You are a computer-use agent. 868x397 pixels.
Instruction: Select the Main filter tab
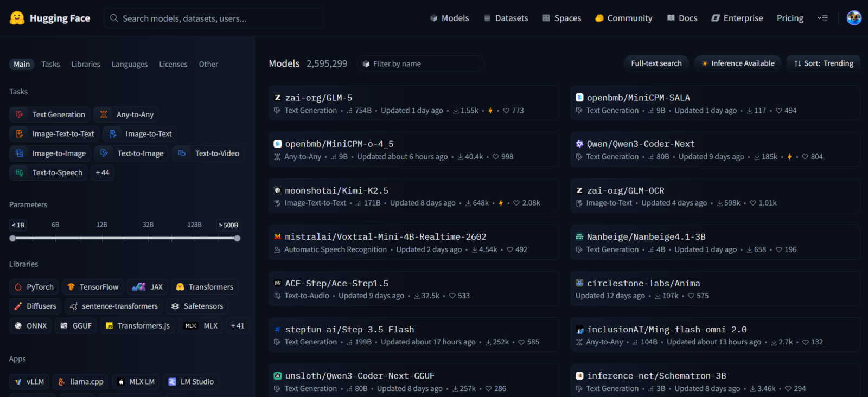click(x=22, y=64)
